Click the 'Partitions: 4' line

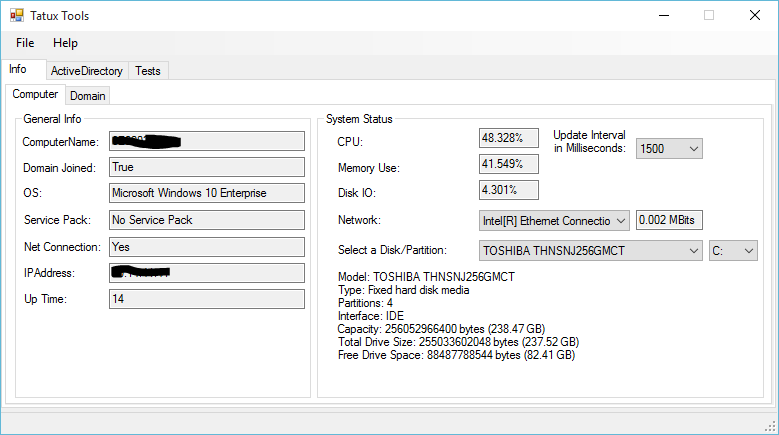point(365,303)
